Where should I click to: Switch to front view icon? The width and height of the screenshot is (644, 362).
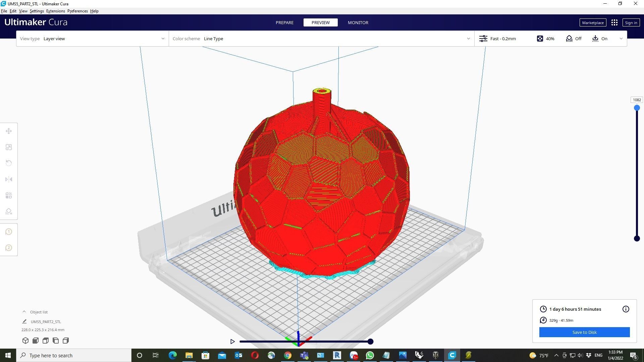point(36,341)
